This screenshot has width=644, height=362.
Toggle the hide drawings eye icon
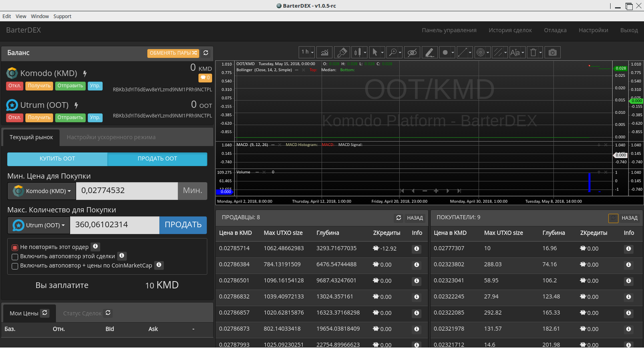coord(412,52)
